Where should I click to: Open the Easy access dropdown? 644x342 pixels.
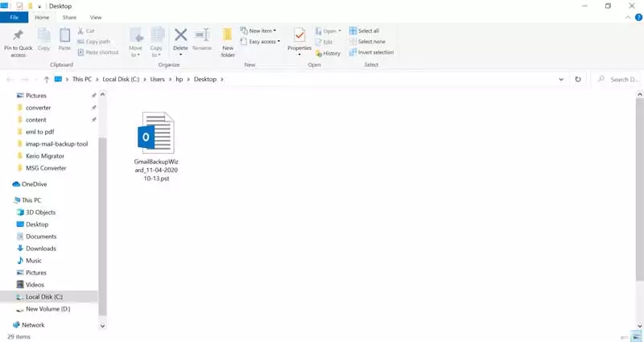pyautogui.click(x=264, y=42)
